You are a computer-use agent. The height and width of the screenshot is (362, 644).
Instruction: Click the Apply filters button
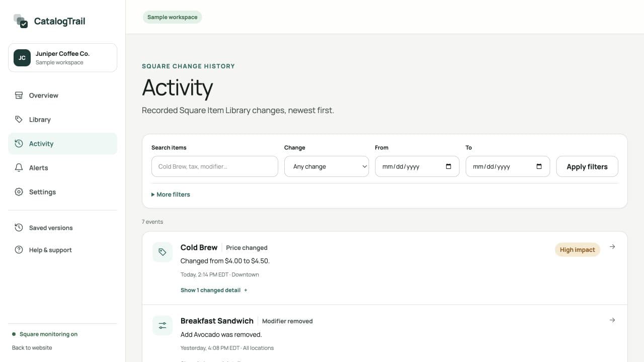[587, 166]
